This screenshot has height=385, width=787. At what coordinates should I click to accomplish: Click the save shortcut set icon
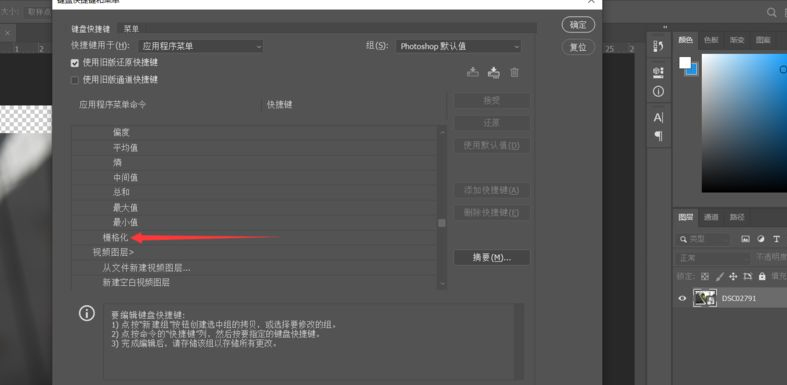tap(473, 72)
